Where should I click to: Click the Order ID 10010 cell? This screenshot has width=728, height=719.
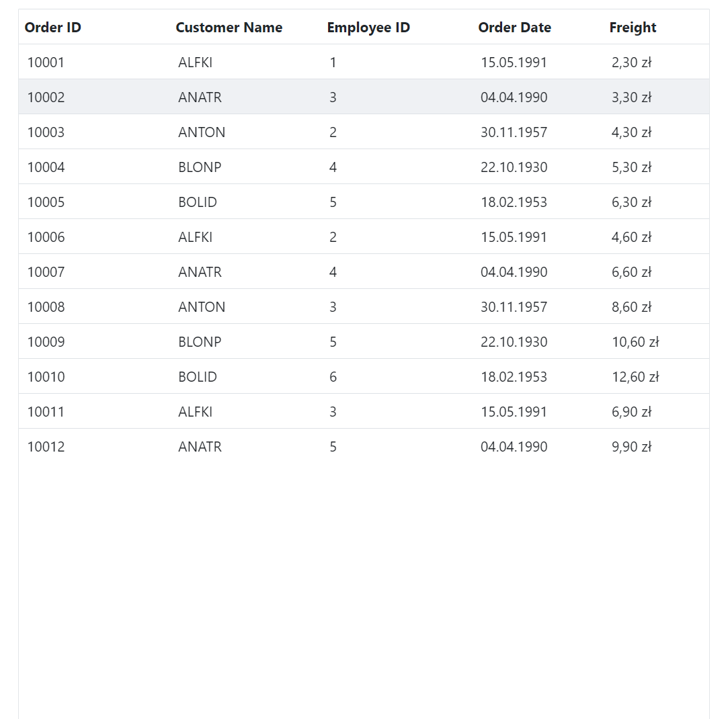click(46, 377)
